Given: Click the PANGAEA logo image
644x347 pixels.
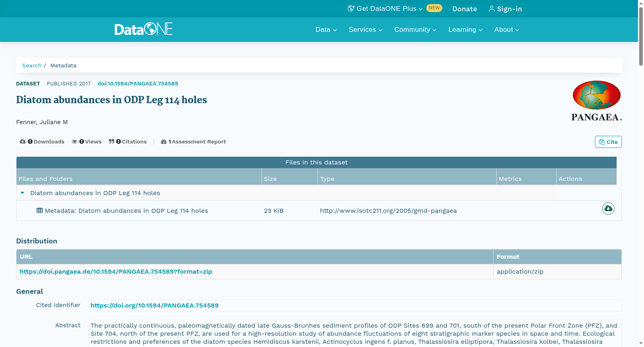Looking at the screenshot, I should pyautogui.click(x=597, y=101).
